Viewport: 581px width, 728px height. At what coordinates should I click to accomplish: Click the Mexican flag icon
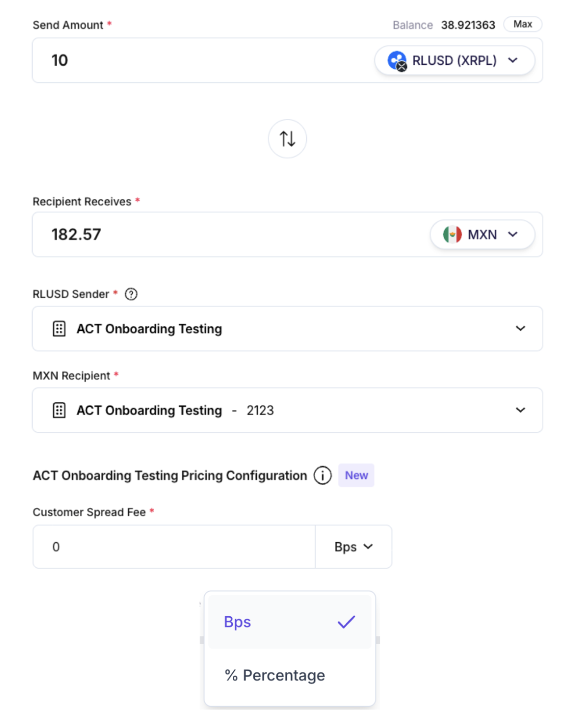coord(452,234)
